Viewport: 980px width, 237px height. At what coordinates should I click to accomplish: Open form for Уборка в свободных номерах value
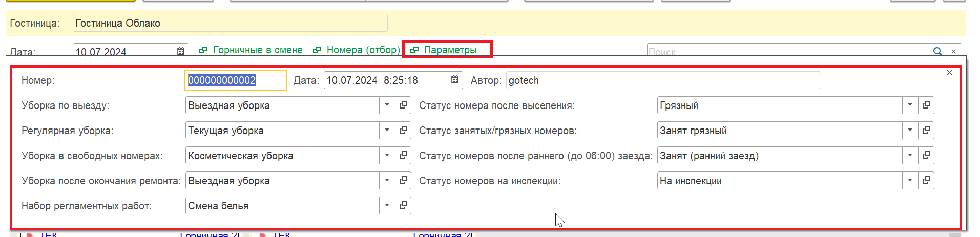point(403,155)
